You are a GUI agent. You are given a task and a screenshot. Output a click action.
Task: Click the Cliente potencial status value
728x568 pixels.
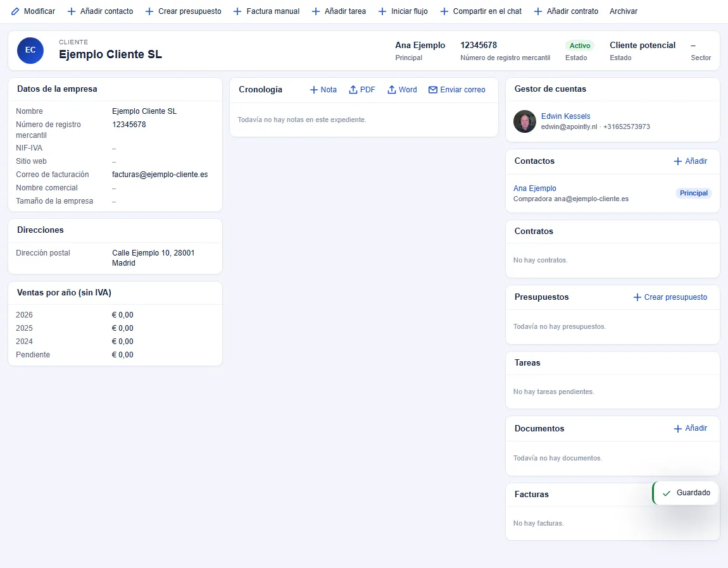(643, 45)
